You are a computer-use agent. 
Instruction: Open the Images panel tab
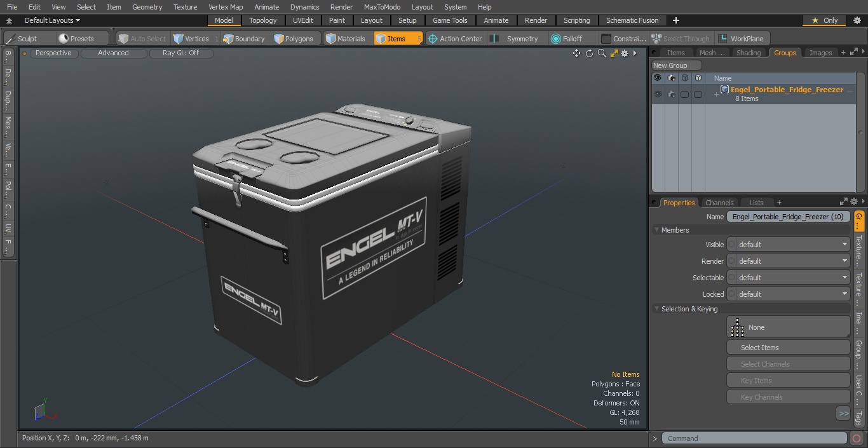(x=820, y=53)
